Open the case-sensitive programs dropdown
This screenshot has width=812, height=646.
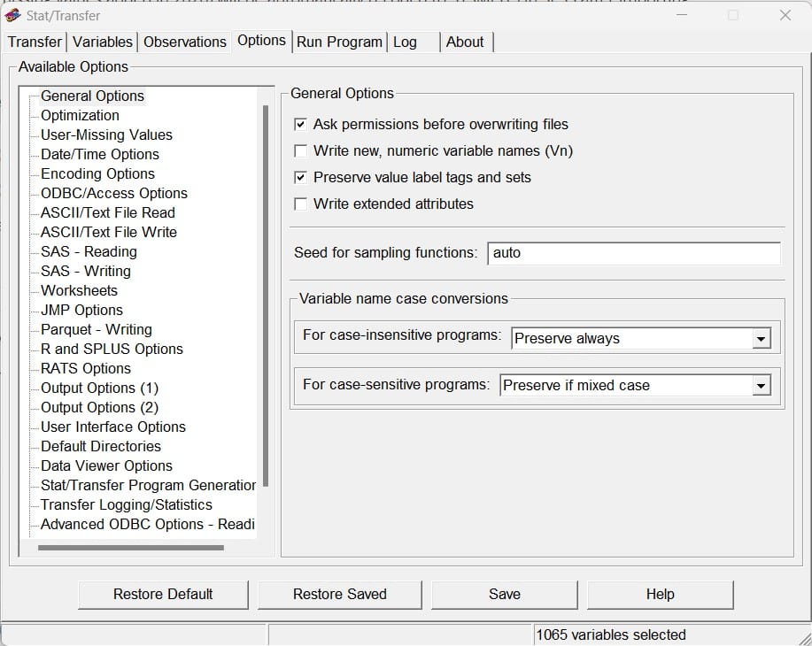761,386
